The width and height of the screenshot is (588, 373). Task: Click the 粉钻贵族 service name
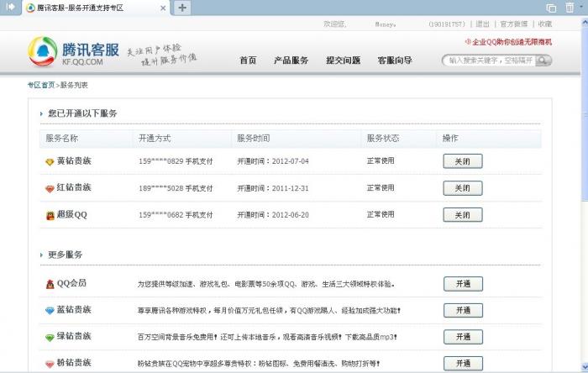tap(74, 363)
